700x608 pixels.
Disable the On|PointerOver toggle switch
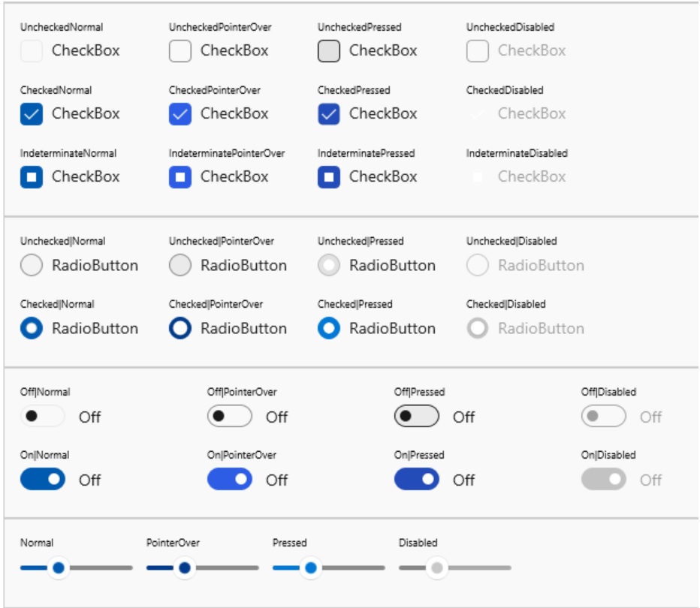[230, 480]
